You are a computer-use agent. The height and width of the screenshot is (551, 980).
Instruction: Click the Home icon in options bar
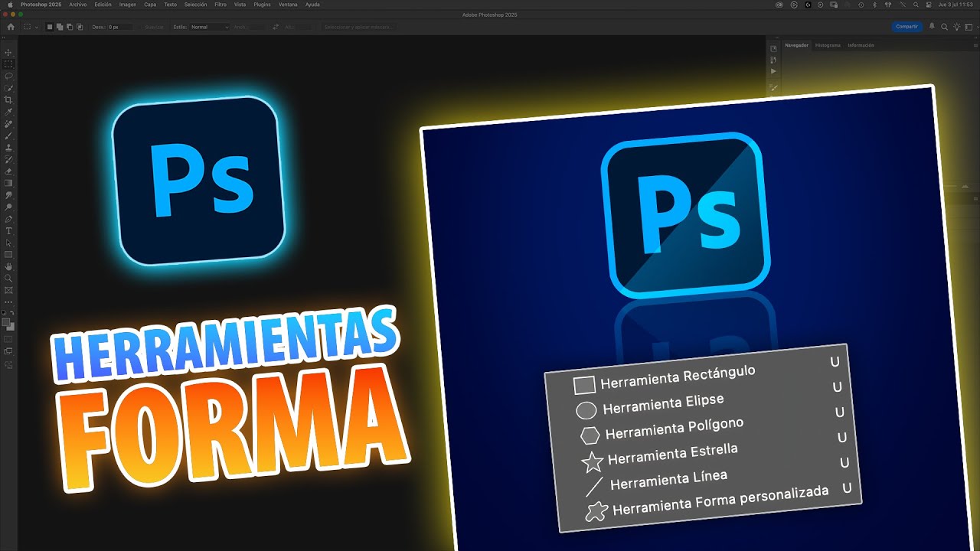11,27
